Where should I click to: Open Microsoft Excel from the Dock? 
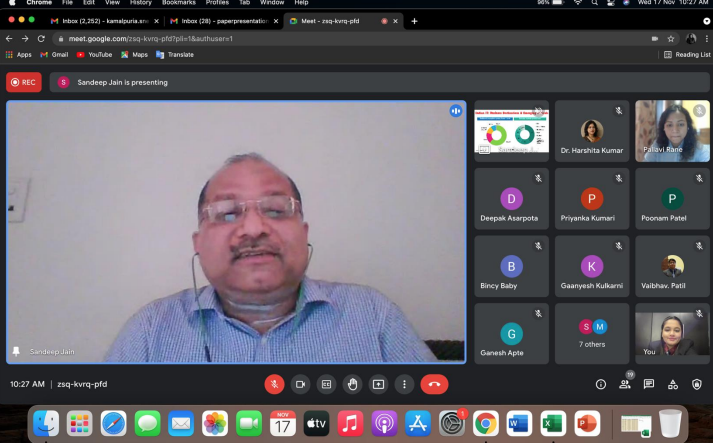(553, 423)
